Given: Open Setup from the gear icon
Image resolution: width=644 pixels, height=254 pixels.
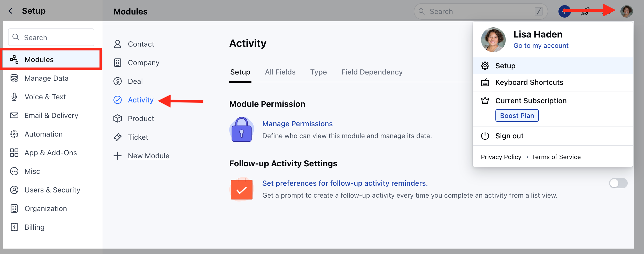Looking at the screenshot, I should click(485, 66).
